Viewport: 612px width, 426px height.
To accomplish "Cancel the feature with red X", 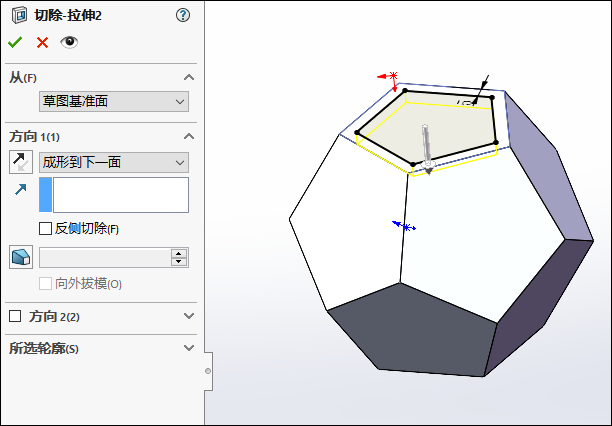I will [x=42, y=42].
